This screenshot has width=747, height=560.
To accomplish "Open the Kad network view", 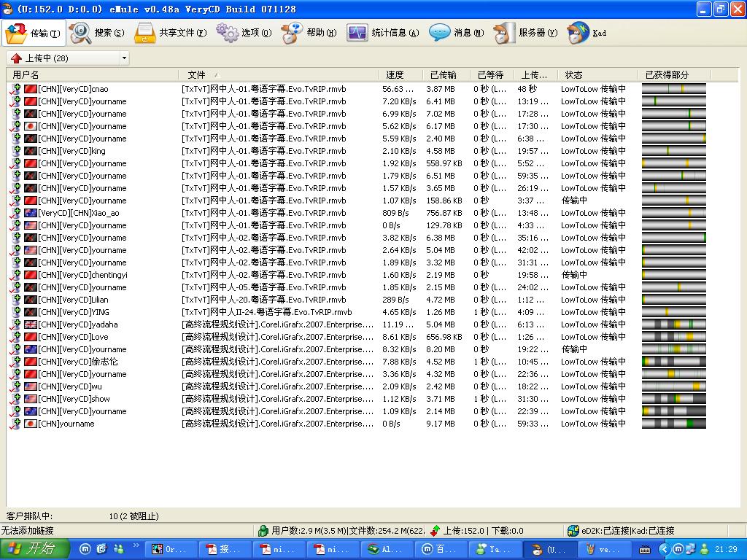I will [587, 33].
